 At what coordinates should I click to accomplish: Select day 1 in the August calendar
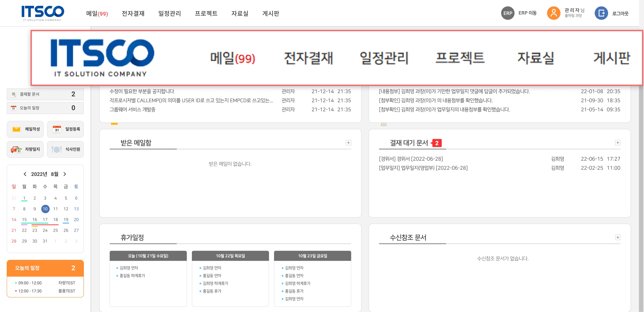click(24, 198)
